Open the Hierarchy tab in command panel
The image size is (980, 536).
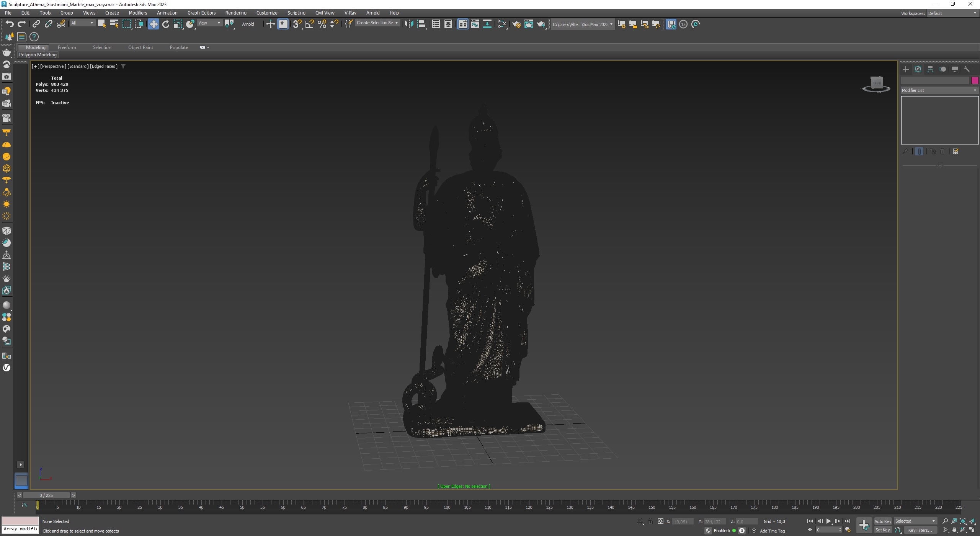click(x=930, y=69)
